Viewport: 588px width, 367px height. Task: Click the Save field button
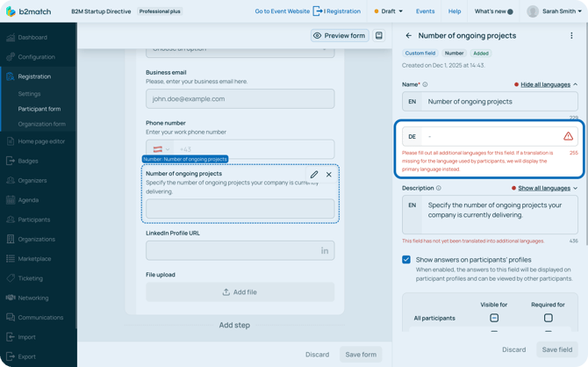[557, 349]
